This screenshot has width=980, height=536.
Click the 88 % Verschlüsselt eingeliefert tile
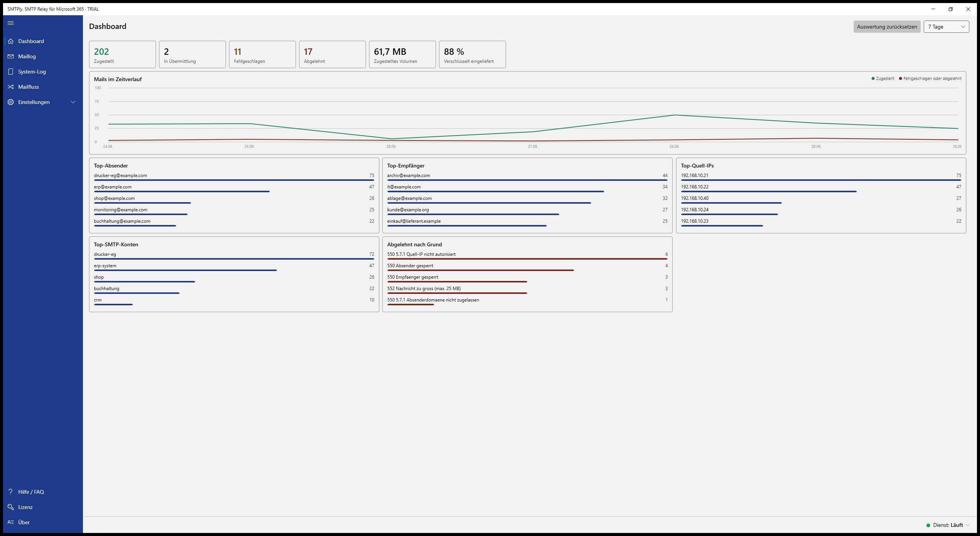pos(473,54)
